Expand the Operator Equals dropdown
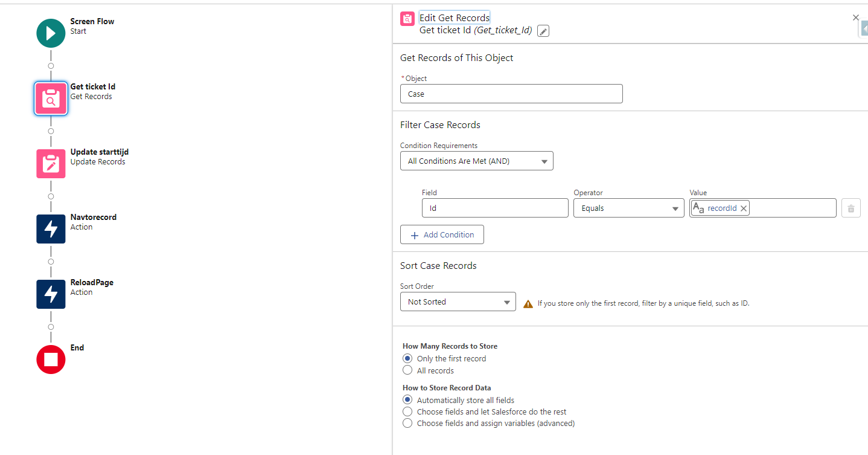This screenshot has width=868, height=455. pyautogui.click(x=628, y=208)
